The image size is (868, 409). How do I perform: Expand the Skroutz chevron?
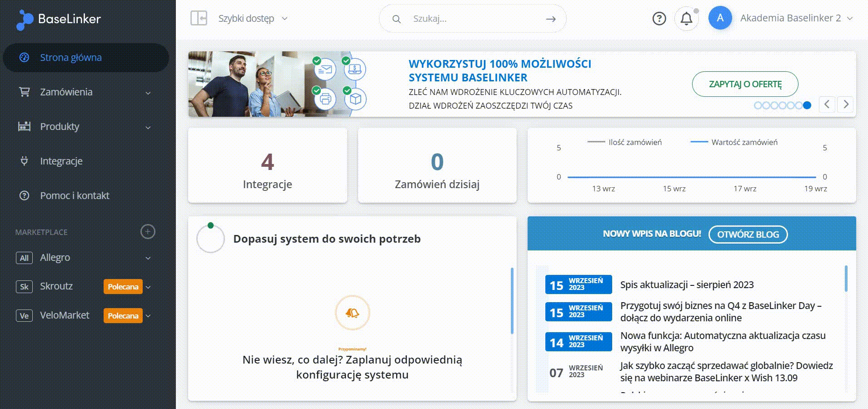click(x=148, y=287)
